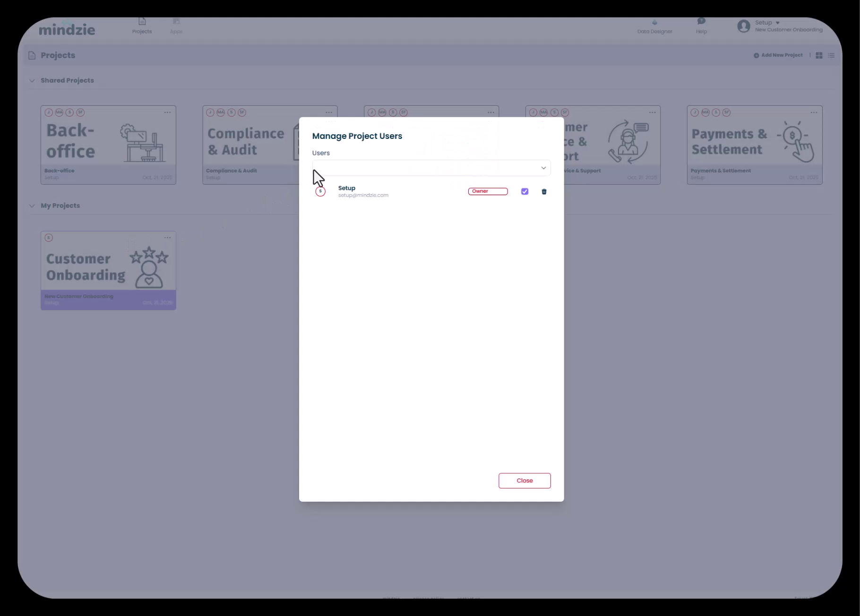Click the Setup user avatar circle
860x616 pixels.
(x=320, y=191)
